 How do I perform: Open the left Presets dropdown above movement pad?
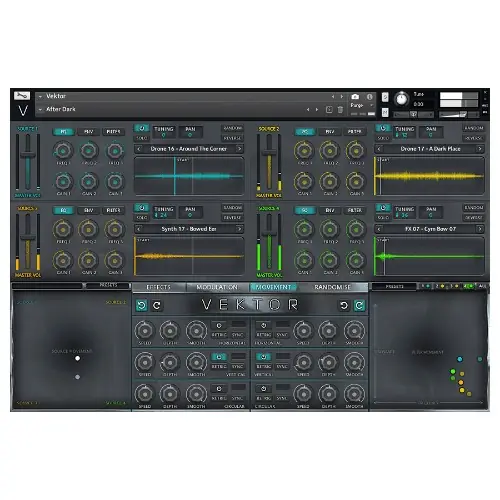click(108, 285)
